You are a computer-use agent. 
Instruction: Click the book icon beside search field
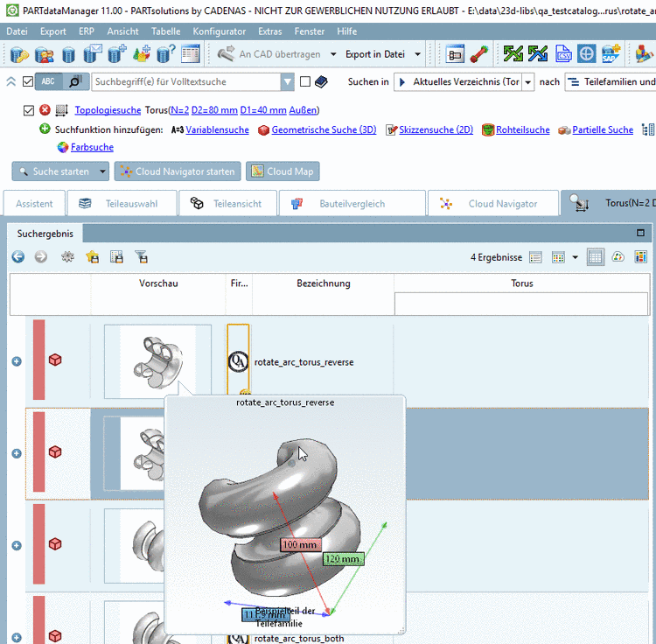[321, 82]
